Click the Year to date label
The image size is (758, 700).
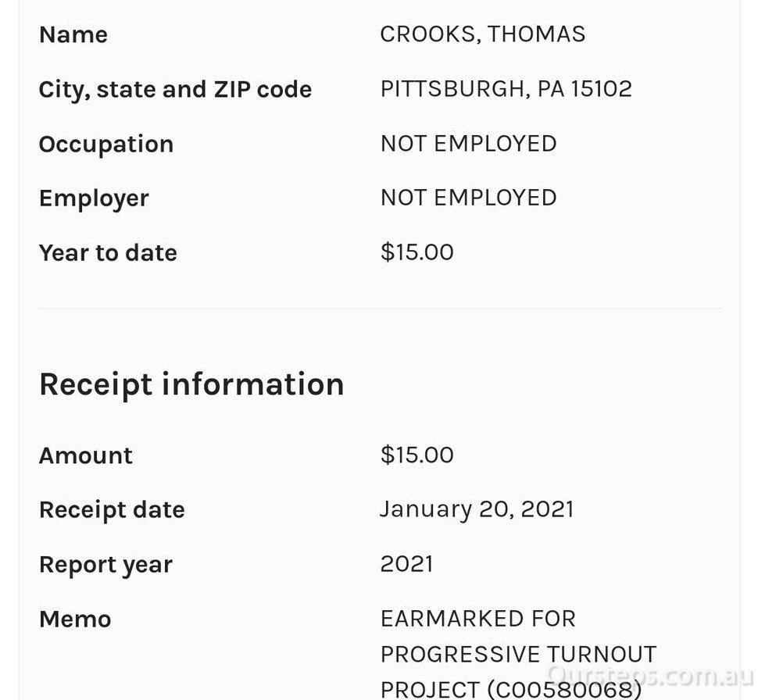108,253
